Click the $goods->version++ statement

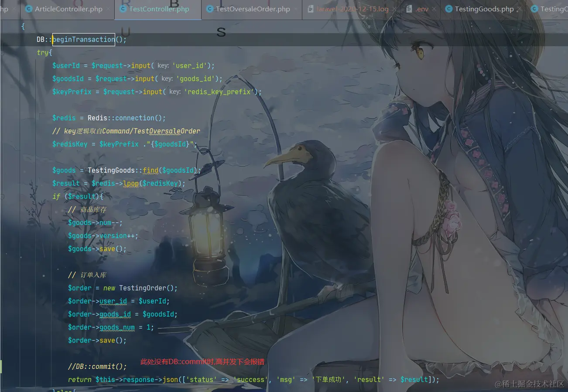coord(103,236)
